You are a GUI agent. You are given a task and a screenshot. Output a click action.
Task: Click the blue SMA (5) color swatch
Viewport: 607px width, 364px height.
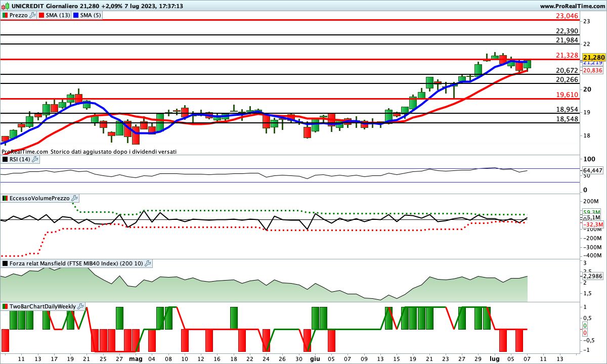pyautogui.click(x=76, y=15)
